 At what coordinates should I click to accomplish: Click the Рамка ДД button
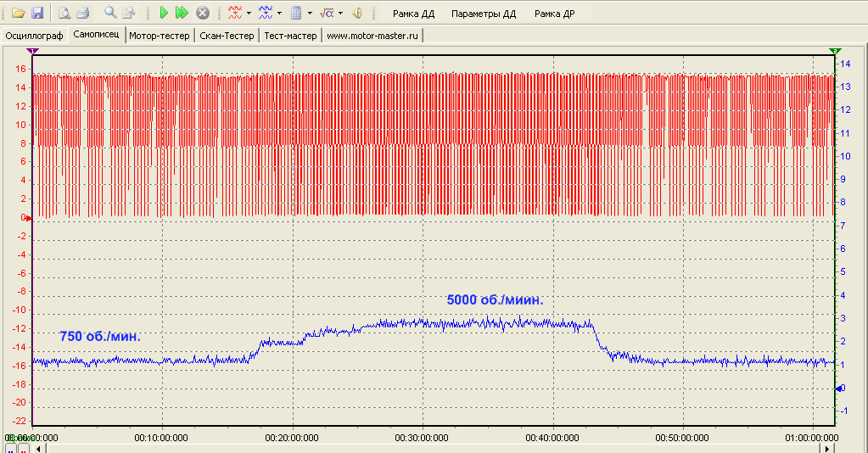[x=413, y=14]
